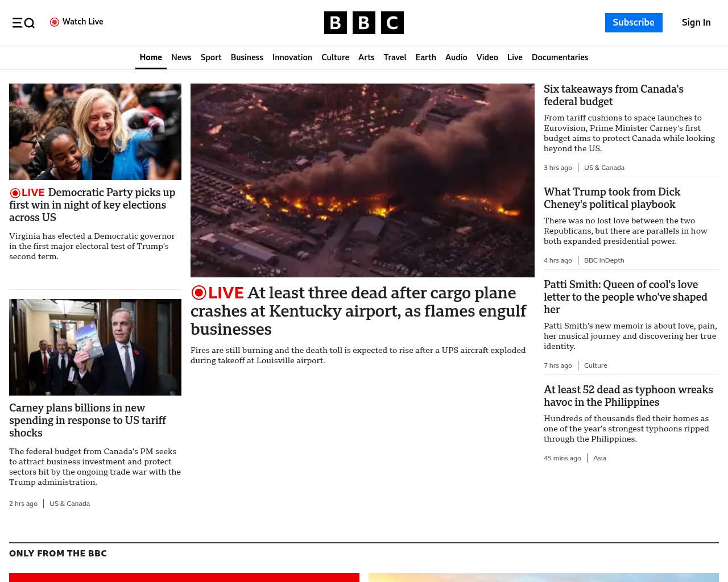
Task: Go to BBC logo homepage
Action: (364, 23)
